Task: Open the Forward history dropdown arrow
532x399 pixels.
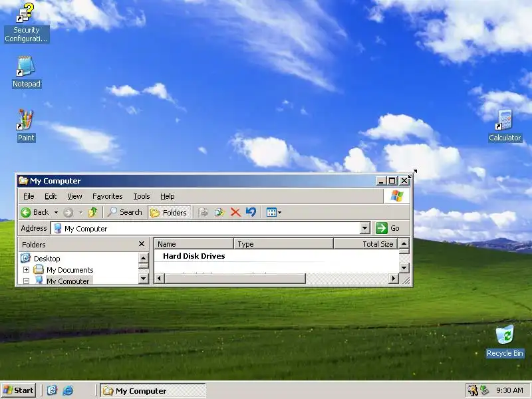Action: (x=80, y=212)
